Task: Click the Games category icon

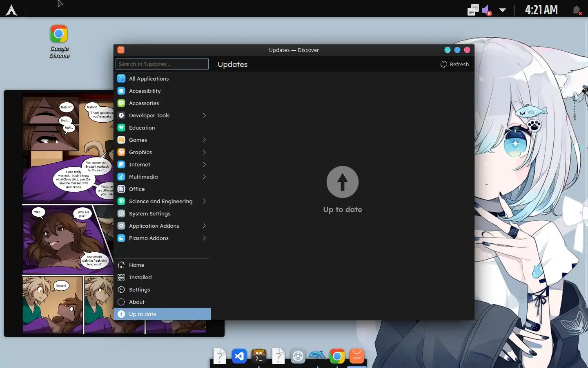Action: (x=121, y=140)
